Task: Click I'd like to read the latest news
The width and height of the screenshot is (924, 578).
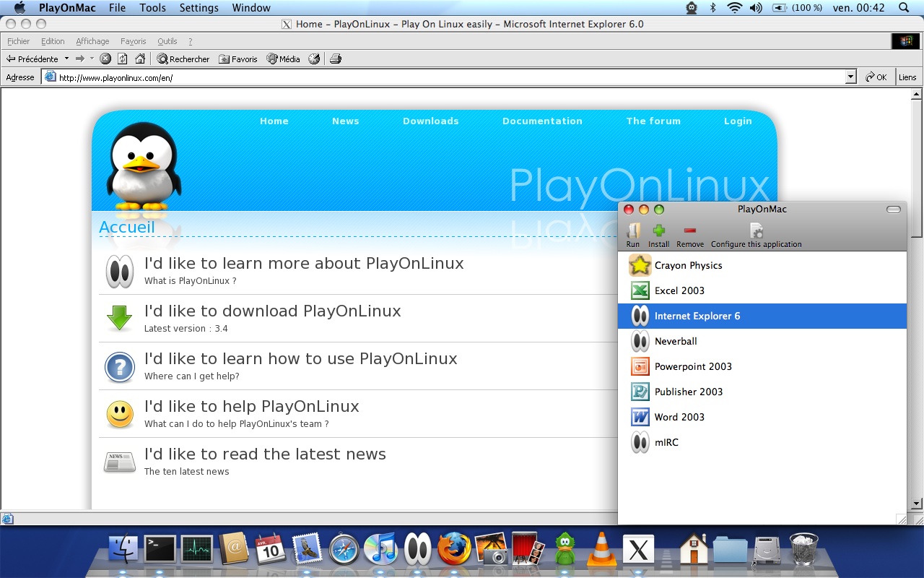Action: point(265,454)
